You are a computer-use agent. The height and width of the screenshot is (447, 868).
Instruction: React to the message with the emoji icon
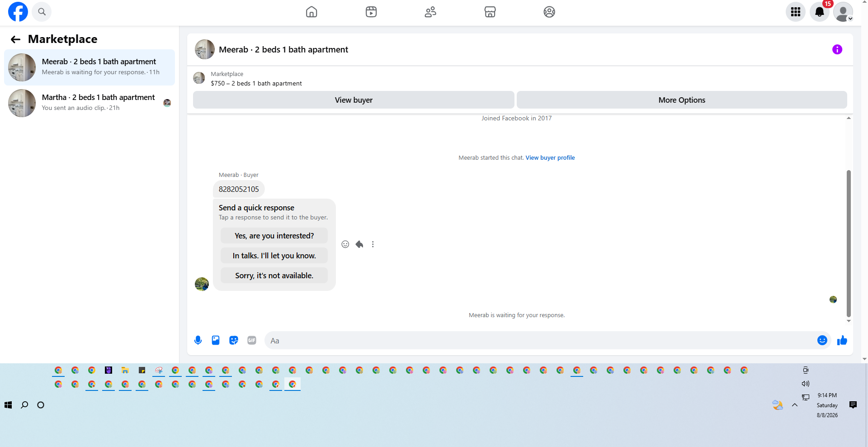tap(345, 244)
